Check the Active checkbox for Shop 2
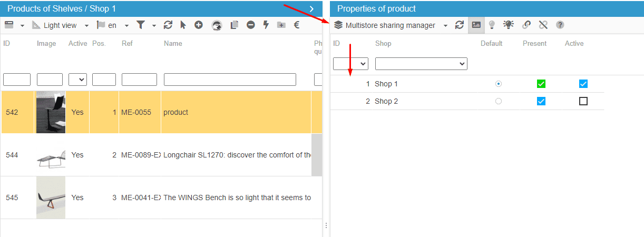Viewport: 644px width, 237px height. pos(583,101)
